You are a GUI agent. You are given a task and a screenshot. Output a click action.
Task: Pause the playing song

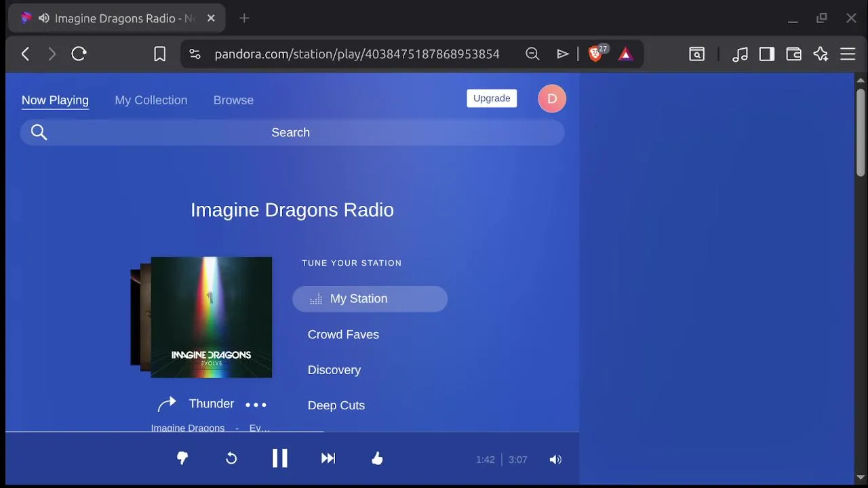[x=280, y=459]
